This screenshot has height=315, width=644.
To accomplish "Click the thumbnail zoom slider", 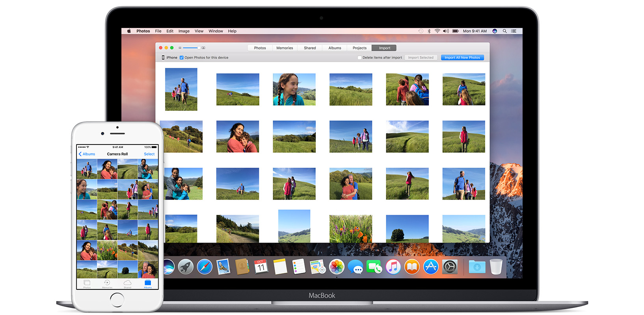I will point(192,48).
